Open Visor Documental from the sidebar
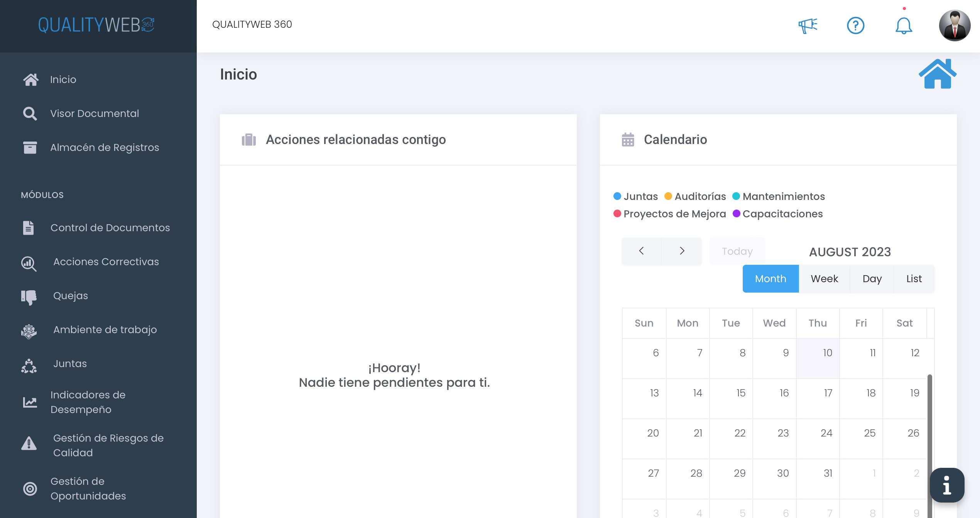 [x=94, y=113]
